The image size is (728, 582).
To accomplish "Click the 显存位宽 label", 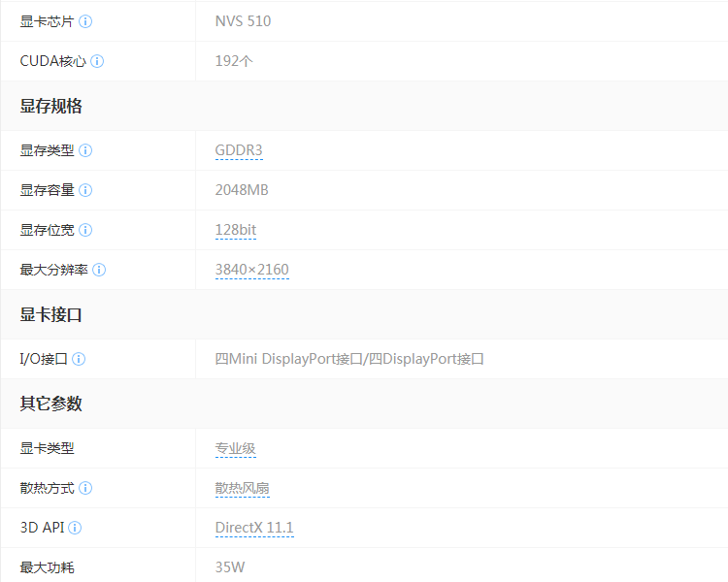I will [x=47, y=230].
